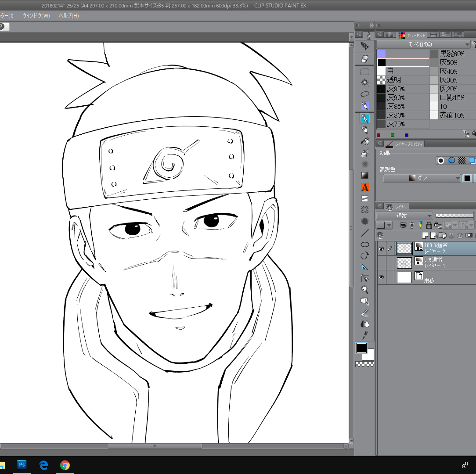This screenshot has width=476, height=474.
Task: Open the モノクロのみ color set dropdown
Action: tap(423, 44)
